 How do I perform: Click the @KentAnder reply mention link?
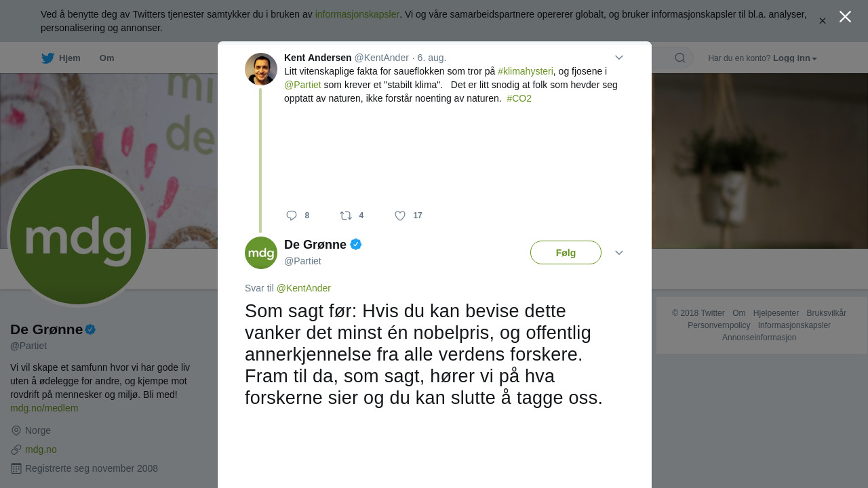(x=304, y=288)
